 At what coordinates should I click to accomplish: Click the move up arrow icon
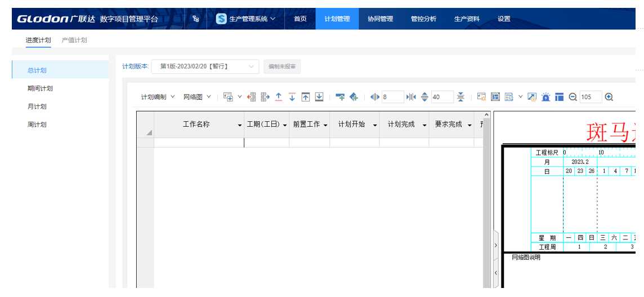[x=279, y=97]
